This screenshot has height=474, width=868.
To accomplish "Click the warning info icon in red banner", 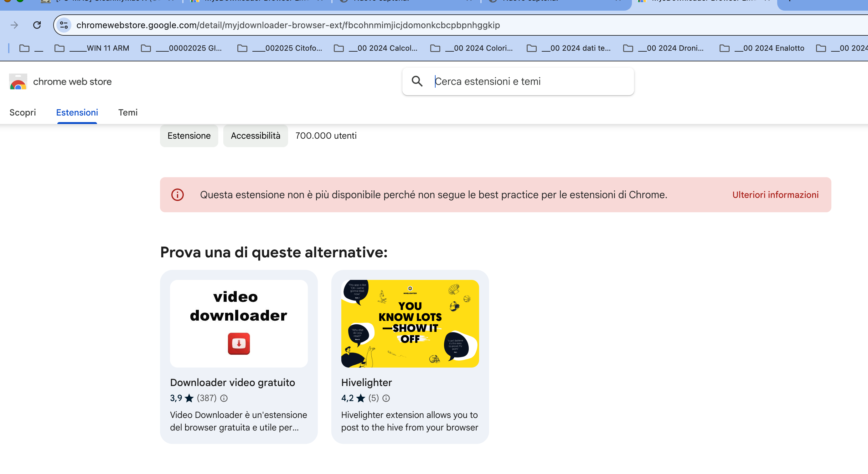I will (178, 195).
